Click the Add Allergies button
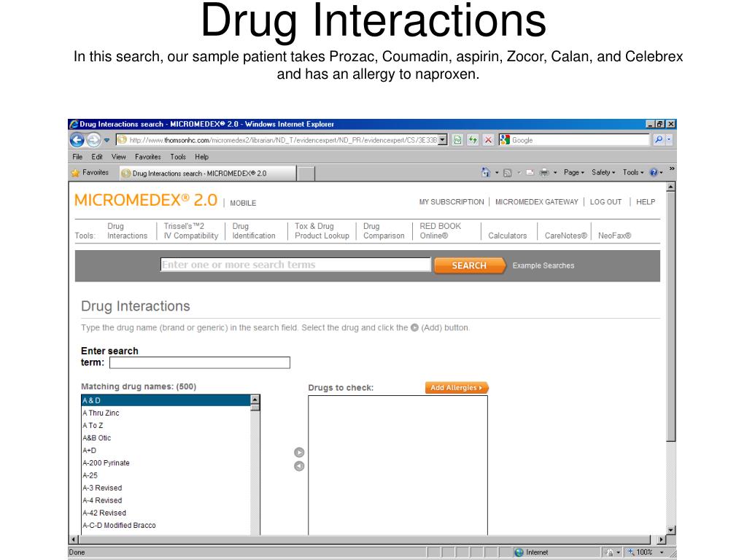This screenshot has height=560, width=747. click(x=457, y=388)
